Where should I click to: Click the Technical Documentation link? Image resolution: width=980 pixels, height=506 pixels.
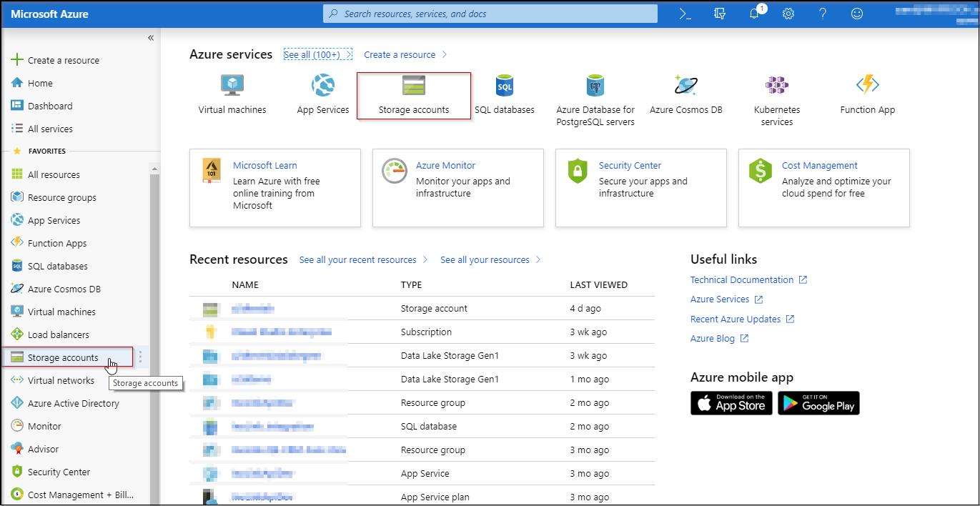click(x=742, y=280)
